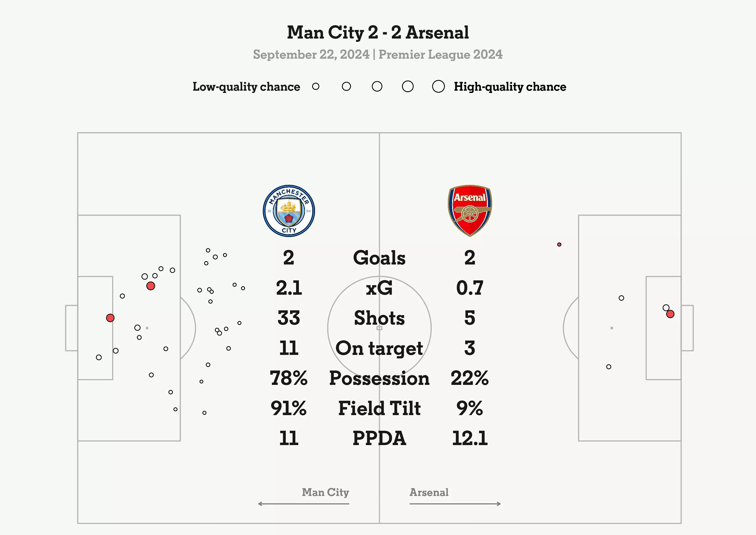
Task: Select the largest legend circle beside High-quality chance
Action: click(x=438, y=87)
